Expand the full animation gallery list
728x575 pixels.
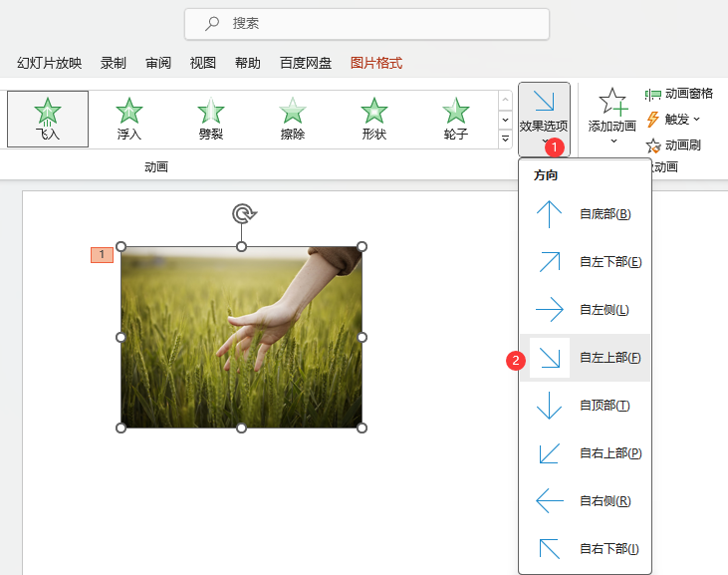tap(505, 139)
